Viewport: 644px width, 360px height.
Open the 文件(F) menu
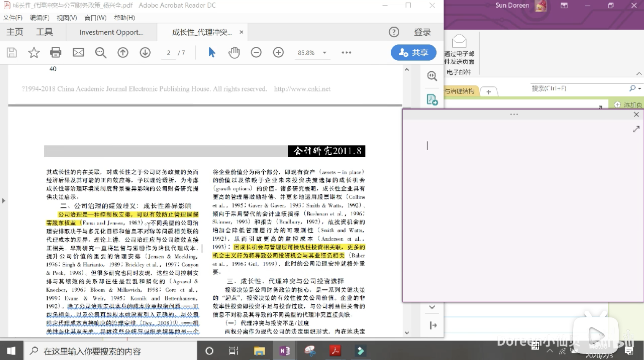[x=13, y=18]
